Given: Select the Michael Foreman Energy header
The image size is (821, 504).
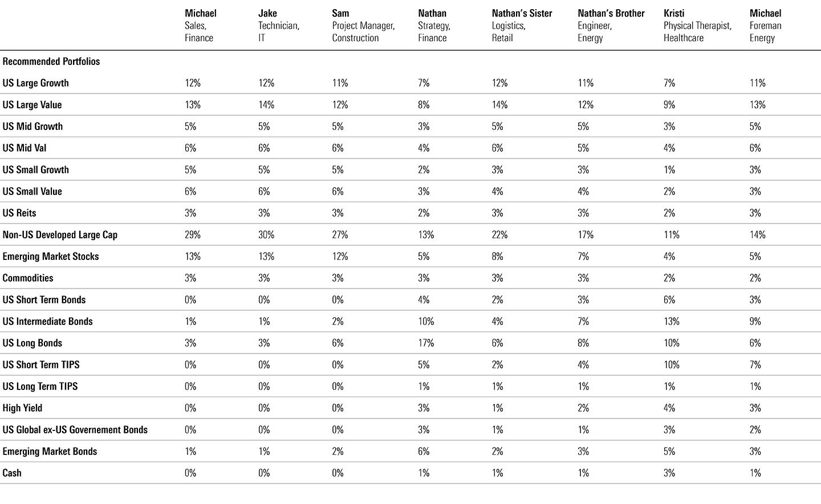Looking at the screenshot, I should pyautogui.click(x=765, y=26).
